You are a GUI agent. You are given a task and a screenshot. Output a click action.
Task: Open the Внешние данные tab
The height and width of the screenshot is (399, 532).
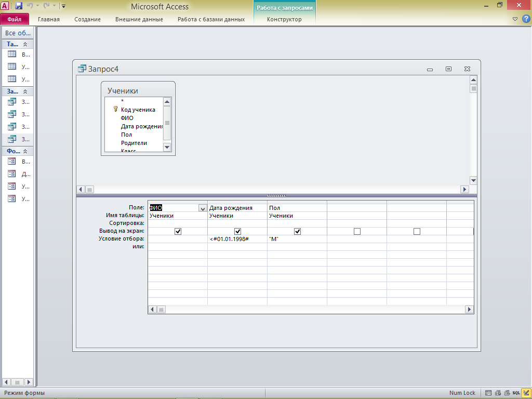[139, 19]
